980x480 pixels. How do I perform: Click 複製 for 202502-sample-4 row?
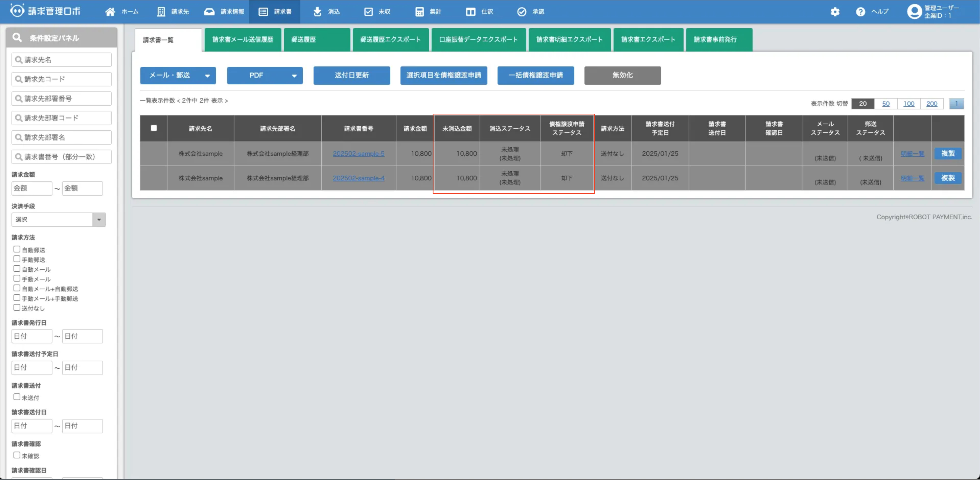(x=948, y=178)
